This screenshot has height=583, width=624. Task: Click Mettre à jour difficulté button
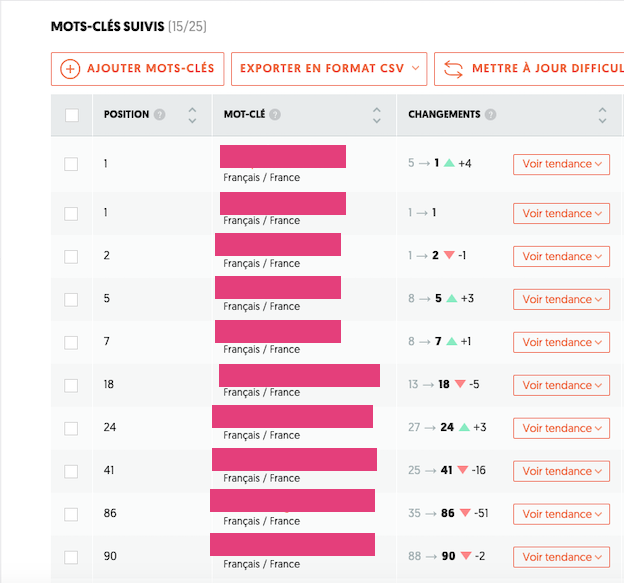[530, 69]
